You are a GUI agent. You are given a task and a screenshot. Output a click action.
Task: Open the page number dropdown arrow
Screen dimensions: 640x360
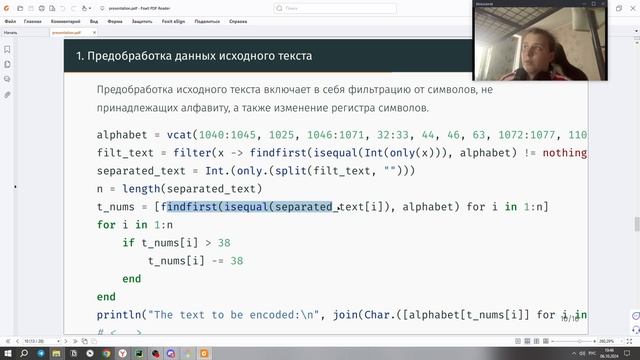pyautogui.click(x=58, y=341)
